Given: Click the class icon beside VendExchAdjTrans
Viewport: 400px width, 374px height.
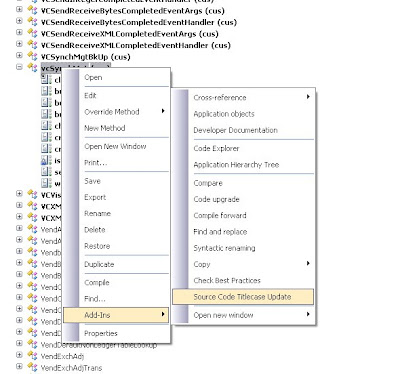Looking at the screenshot, I should tap(32, 368).
